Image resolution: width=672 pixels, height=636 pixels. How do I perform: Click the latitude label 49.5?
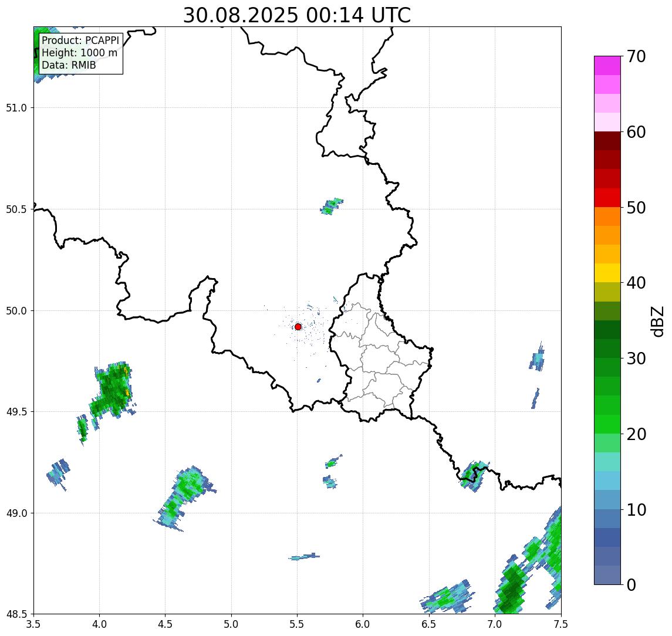tap(16, 411)
